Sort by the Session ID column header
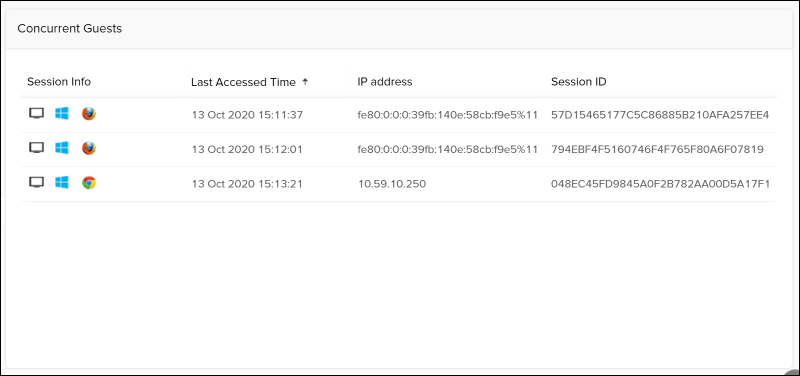 tap(579, 82)
